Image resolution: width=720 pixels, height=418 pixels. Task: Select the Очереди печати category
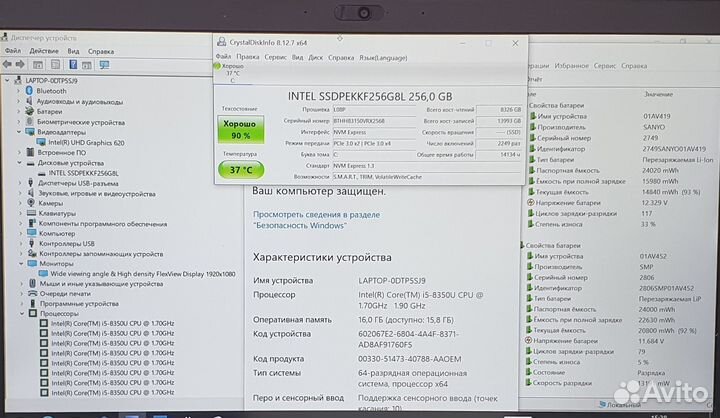(x=65, y=294)
